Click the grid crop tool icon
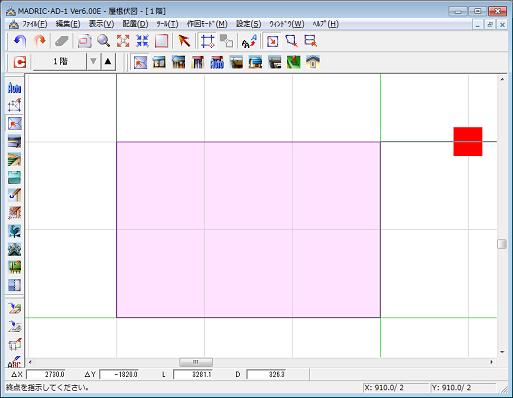Screen dimensions: 513x398 [207, 41]
